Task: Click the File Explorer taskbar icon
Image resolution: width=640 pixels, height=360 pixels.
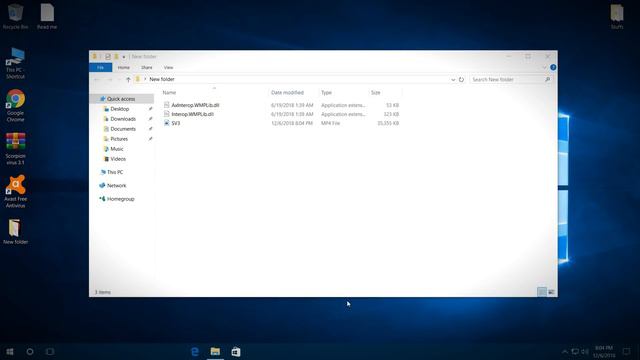Action: tap(215, 351)
